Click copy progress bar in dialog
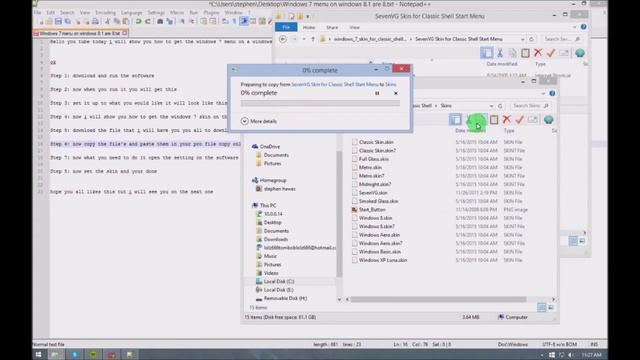Screen dimensions: 640x360 320,103
